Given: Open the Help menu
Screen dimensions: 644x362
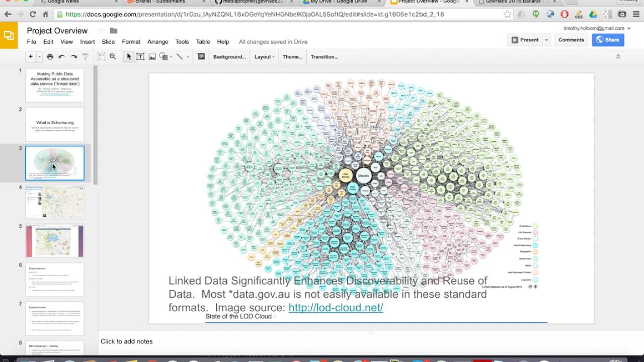Looking at the screenshot, I should pyautogui.click(x=223, y=42).
